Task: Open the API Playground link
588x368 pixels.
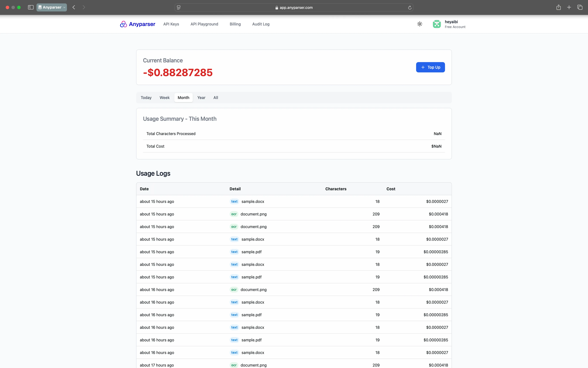Action: coord(204,24)
